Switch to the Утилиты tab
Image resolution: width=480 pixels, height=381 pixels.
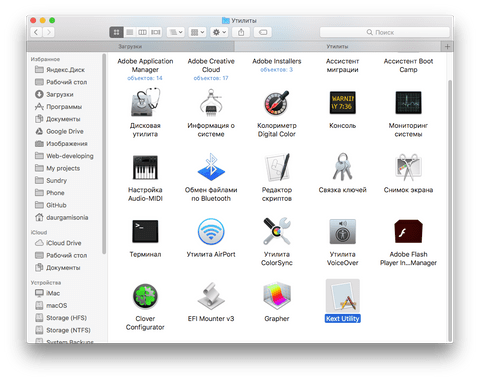point(337,46)
